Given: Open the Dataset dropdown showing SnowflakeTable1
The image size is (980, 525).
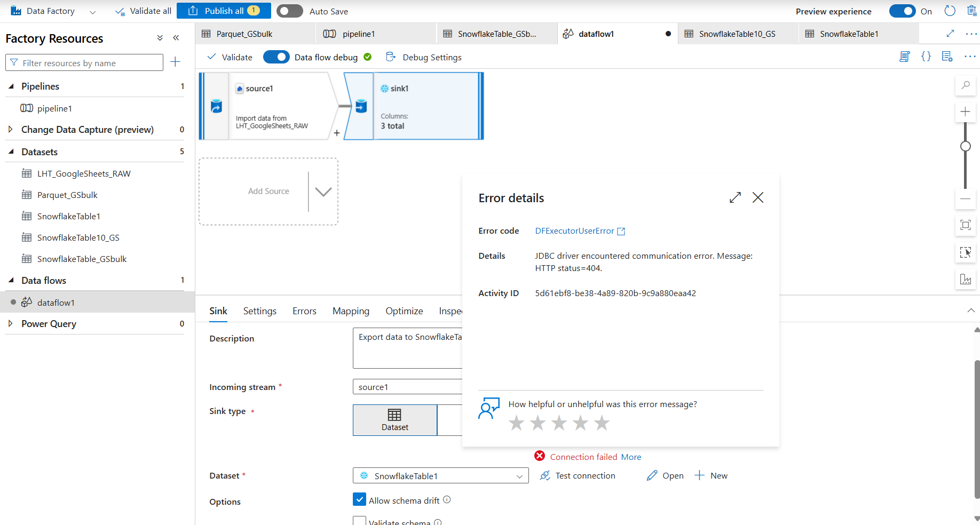Looking at the screenshot, I should [x=518, y=475].
